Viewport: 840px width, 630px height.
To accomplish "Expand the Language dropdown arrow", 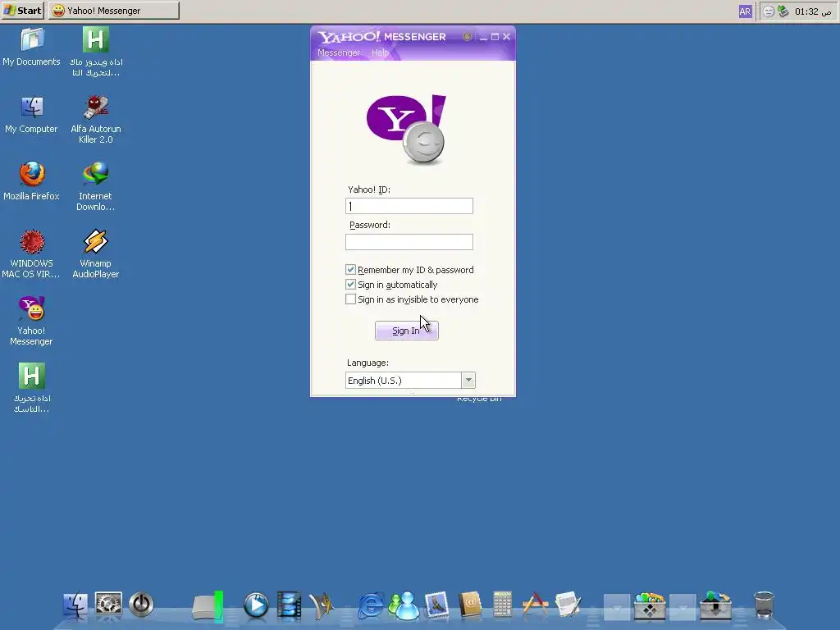I will (468, 381).
